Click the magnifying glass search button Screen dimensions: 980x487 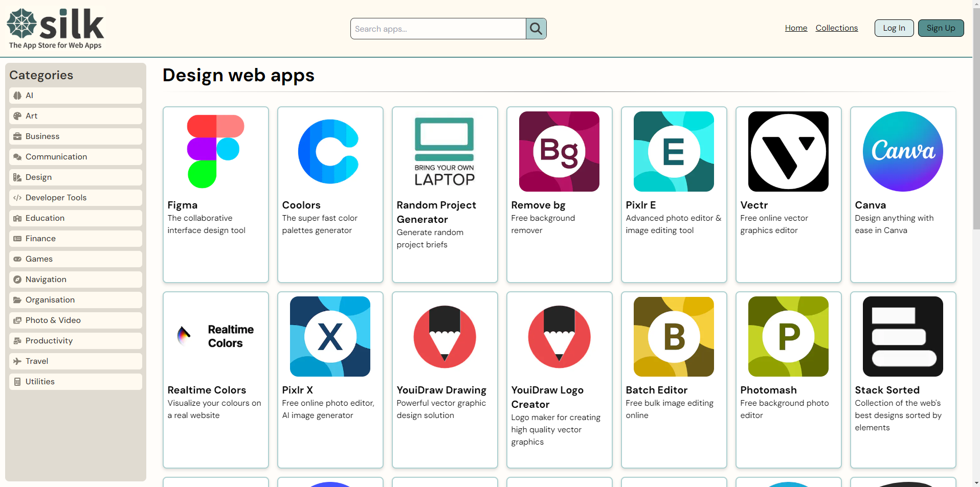(536, 29)
